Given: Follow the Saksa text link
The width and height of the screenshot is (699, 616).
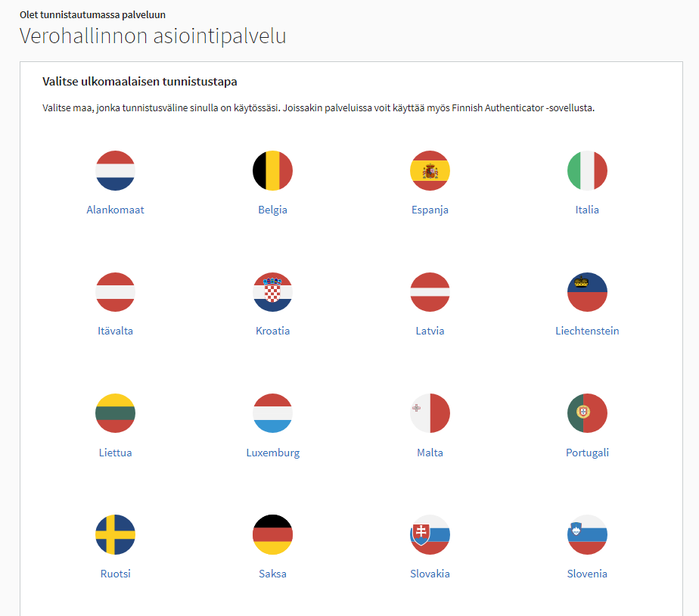Looking at the screenshot, I should 272,574.
